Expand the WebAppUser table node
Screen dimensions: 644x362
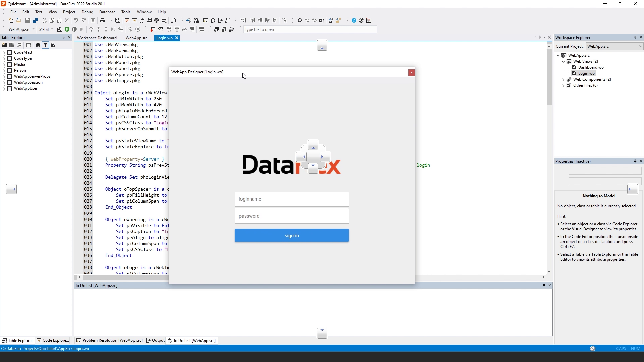4,88
